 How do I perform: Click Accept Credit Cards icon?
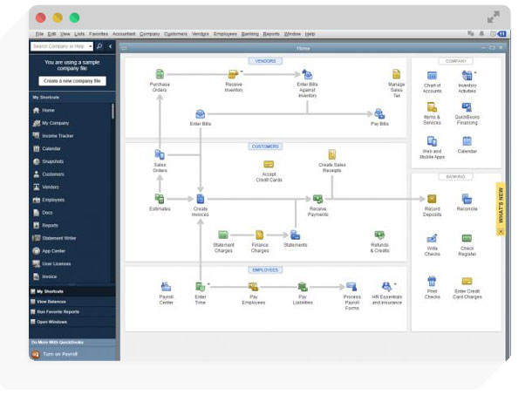269,164
